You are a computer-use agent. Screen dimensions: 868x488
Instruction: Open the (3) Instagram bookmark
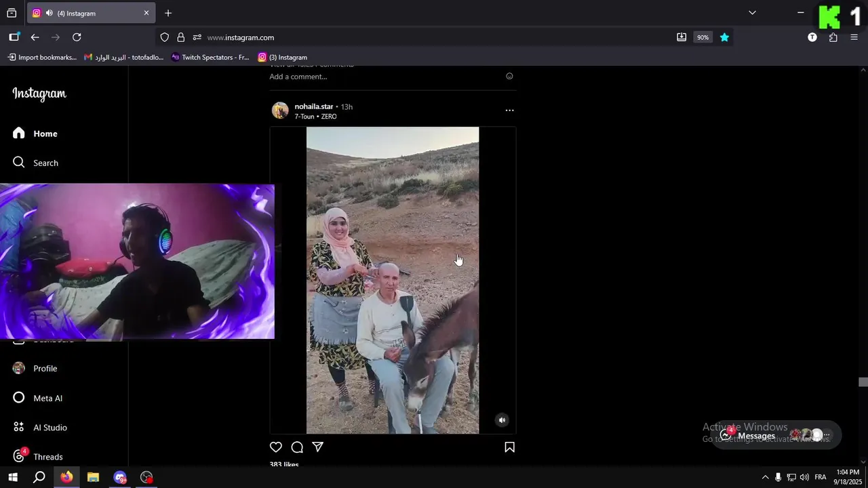point(283,58)
